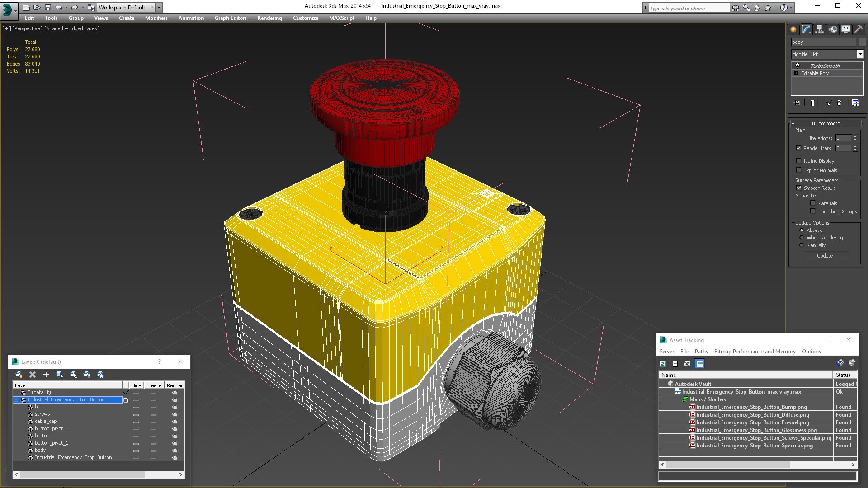The width and height of the screenshot is (868, 488).
Task: Check Separate by Smoothing Groups
Action: [x=812, y=211]
